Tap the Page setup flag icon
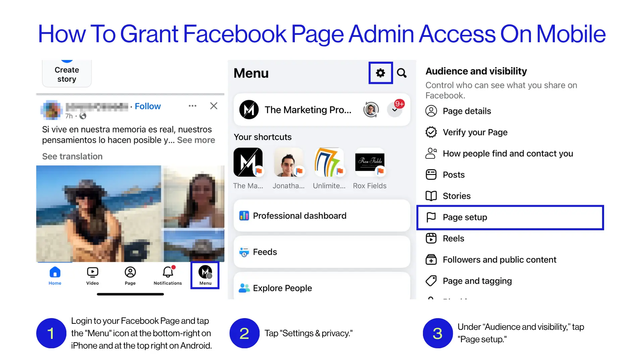644x362 pixels. click(431, 217)
